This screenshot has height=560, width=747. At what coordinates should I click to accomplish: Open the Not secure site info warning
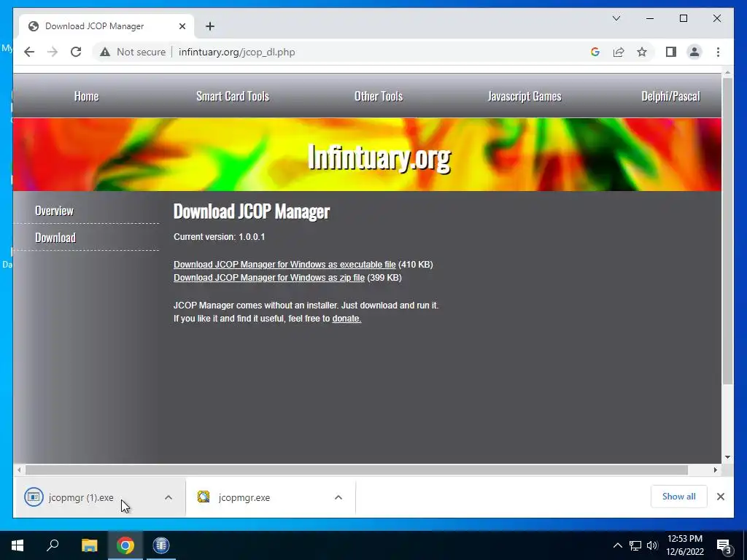pyautogui.click(x=133, y=52)
